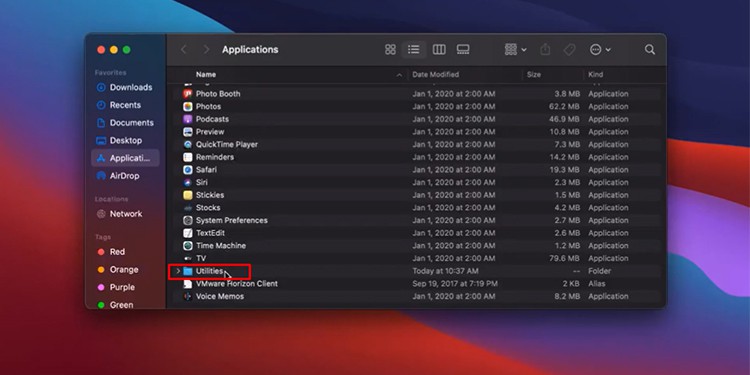Image resolution: width=750 pixels, height=375 pixels.
Task: Sort by the Size column header
Action: point(534,75)
